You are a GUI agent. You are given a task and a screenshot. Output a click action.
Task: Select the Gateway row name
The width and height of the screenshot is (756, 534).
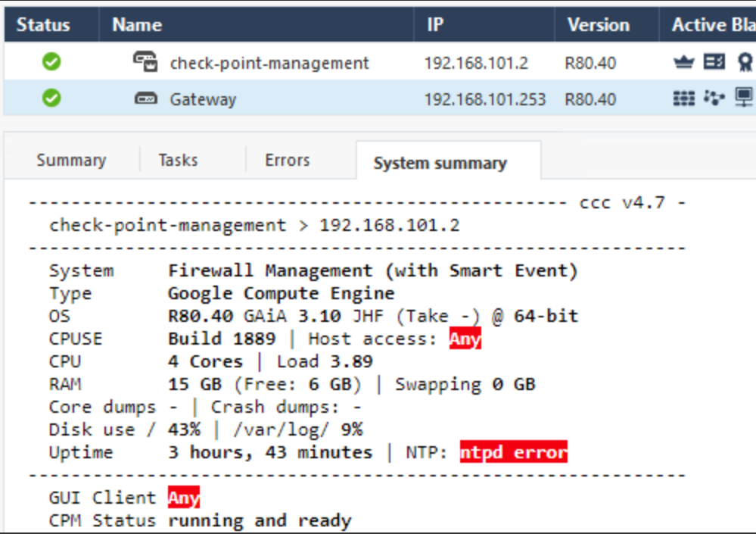pos(203,99)
